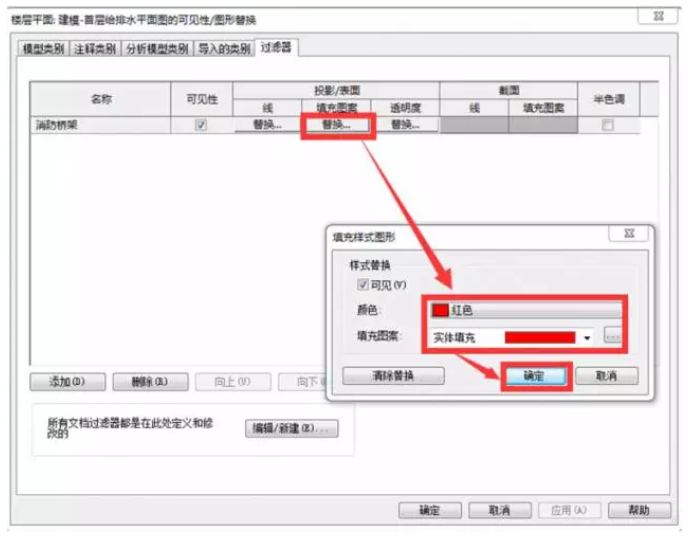Switch to the 模型类别 tab
Screen dimensions: 688x538
(43, 48)
